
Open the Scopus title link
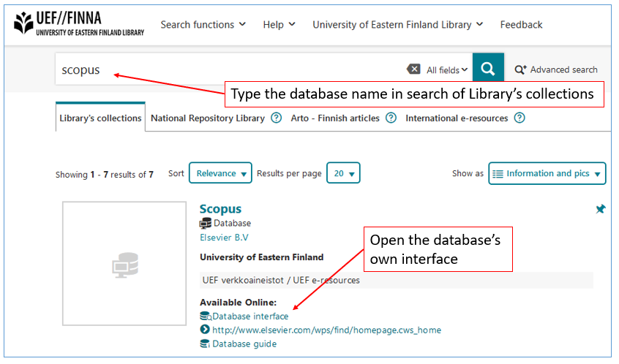[x=220, y=209]
